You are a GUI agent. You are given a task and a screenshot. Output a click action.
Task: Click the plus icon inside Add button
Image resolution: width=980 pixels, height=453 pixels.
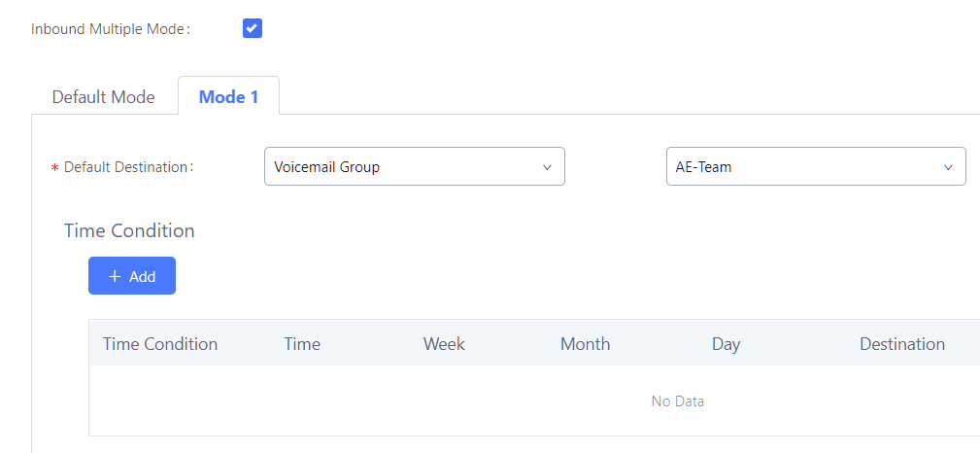(115, 276)
